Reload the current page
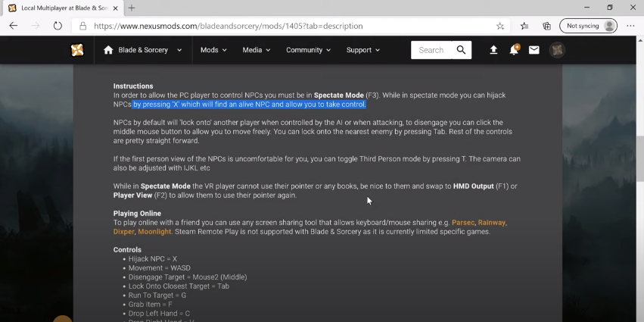Image resolution: width=644 pixels, height=322 pixels. [x=58, y=26]
